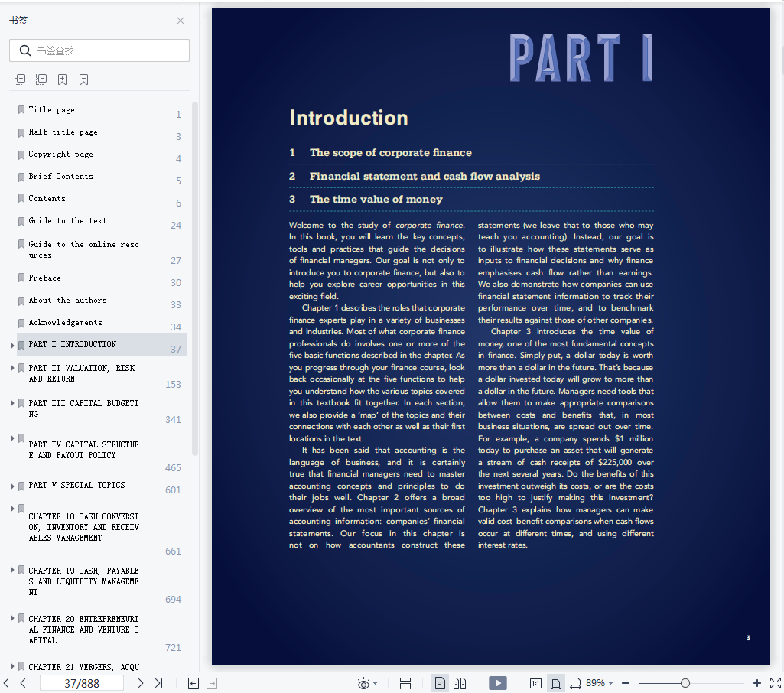This screenshot has height=693, width=784.
Task: Jump to Acknowledgements bookmark
Action: [x=66, y=323]
